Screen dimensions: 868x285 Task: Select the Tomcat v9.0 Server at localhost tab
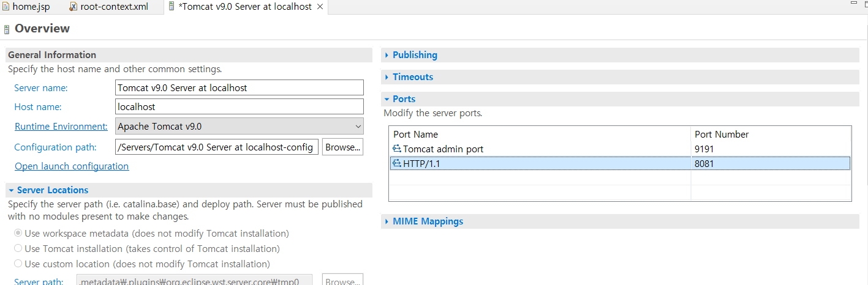click(244, 7)
